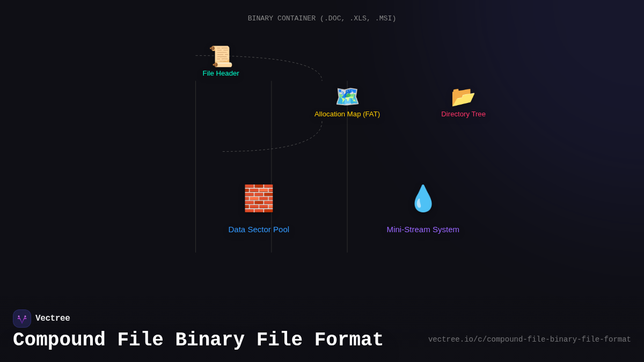The width and height of the screenshot is (644, 362).
Task: Click the scroll icon above File Header
Action: (x=221, y=56)
